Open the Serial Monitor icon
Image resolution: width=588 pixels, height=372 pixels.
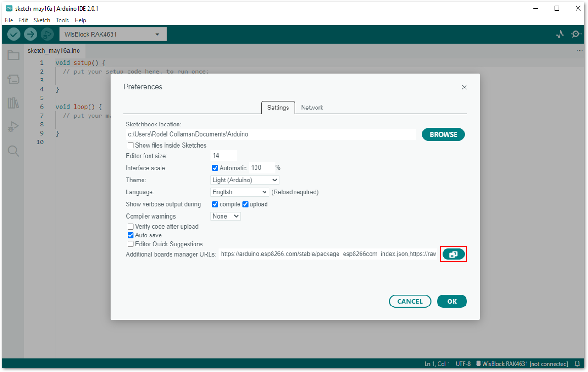click(x=576, y=34)
